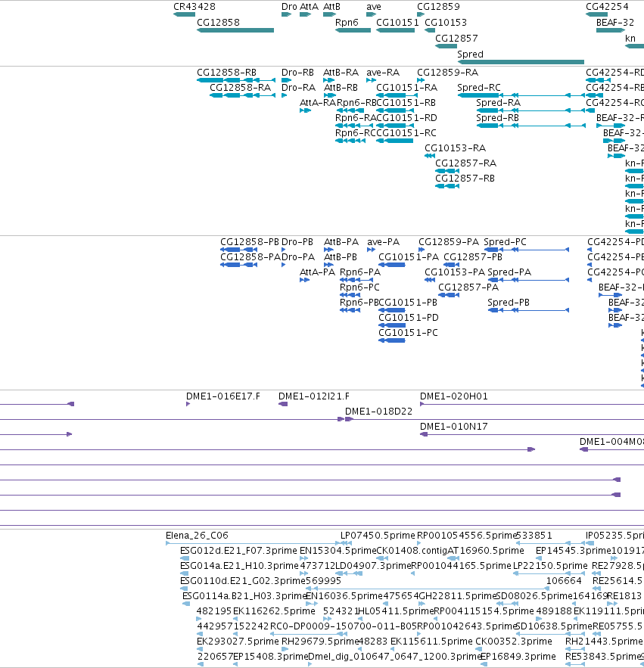Select the Dro-RB transcript label
The image size is (644, 668).
(297, 73)
